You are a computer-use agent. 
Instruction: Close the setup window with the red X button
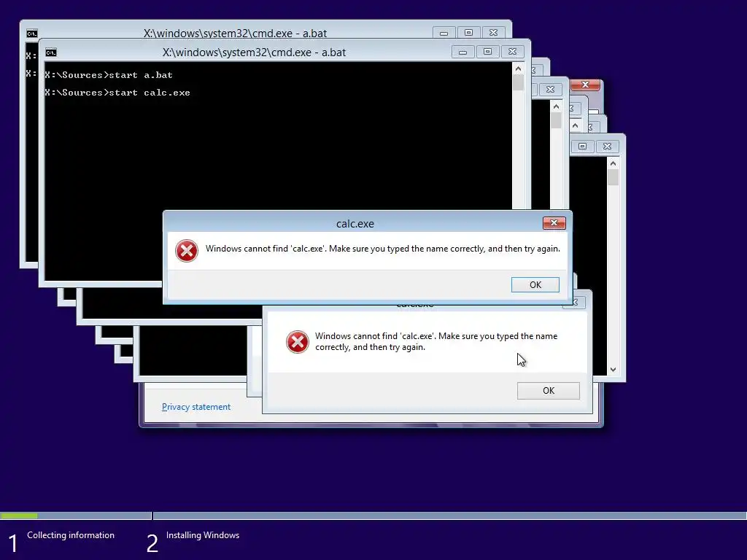point(586,85)
